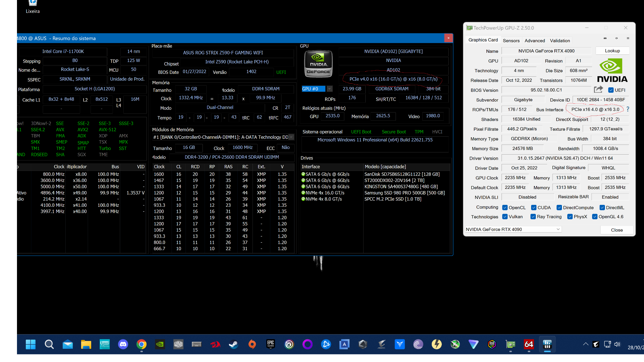Click ASUS ROG STRIX Z590-F motherboard name

[223, 52]
